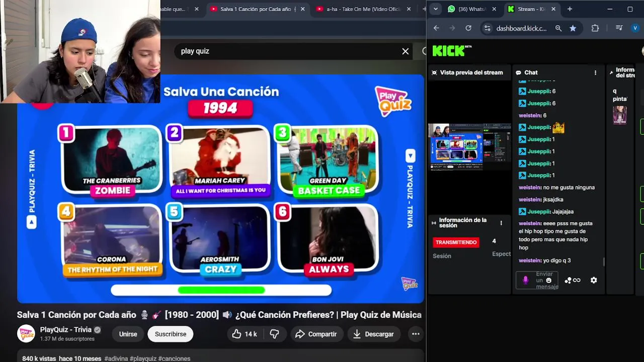Click the PlayQuiz - Trivia channel name
The image size is (644, 362).
click(x=66, y=330)
